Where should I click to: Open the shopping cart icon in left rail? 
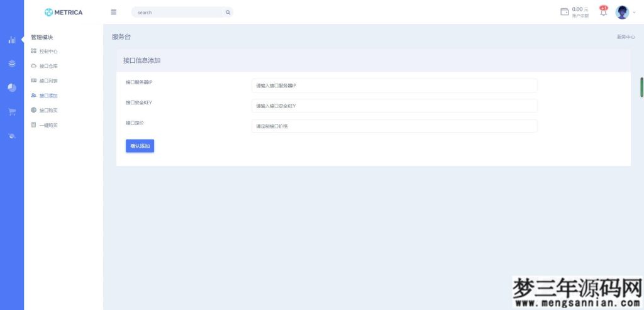click(12, 111)
